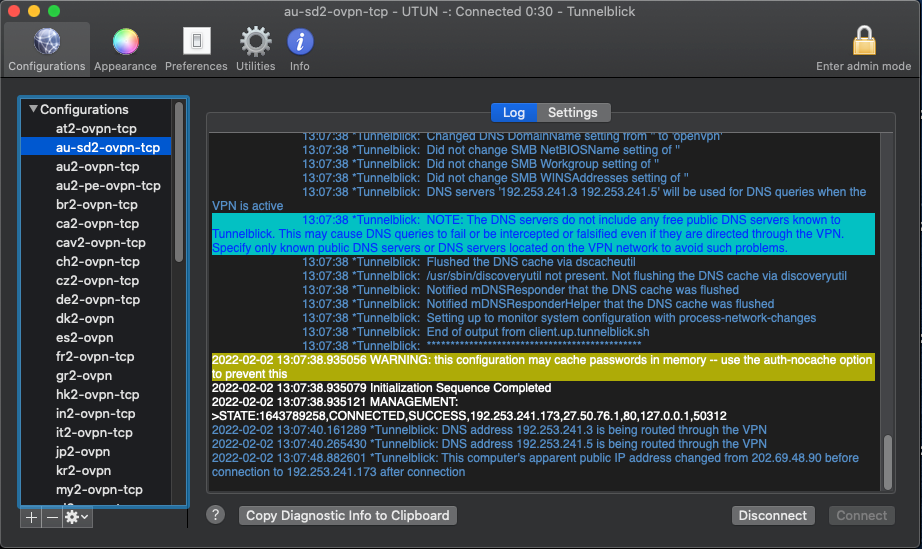Select the ca2-ovpn-tcp configuration
The width and height of the screenshot is (922, 549).
pyautogui.click(x=96, y=223)
